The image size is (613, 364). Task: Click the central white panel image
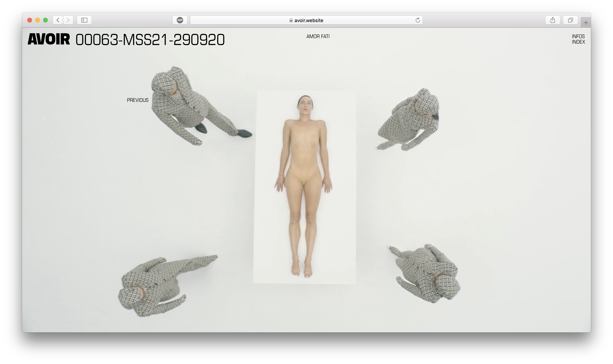point(305,187)
